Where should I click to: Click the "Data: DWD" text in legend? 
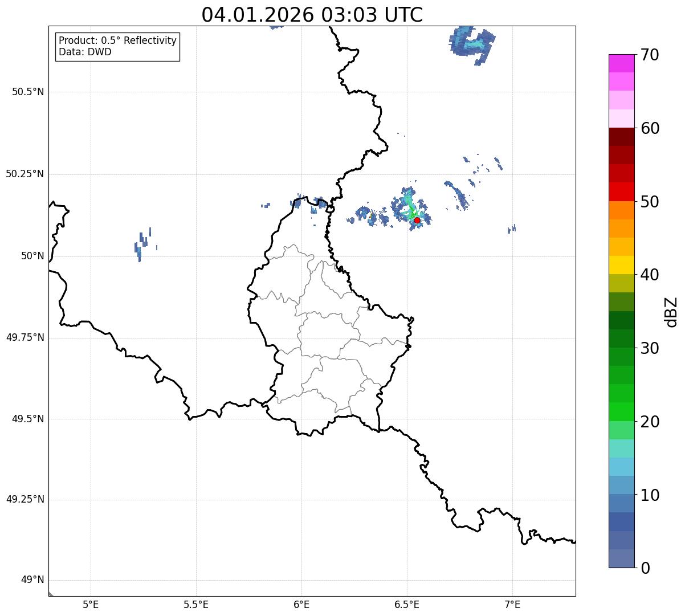pyautogui.click(x=85, y=52)
